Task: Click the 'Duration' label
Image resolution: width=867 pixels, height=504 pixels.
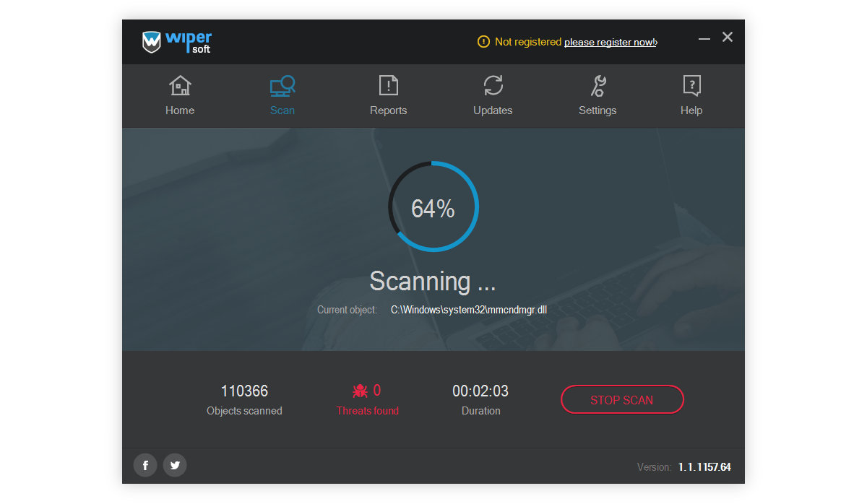Action: pyautogui.click(x=481, y=411)
